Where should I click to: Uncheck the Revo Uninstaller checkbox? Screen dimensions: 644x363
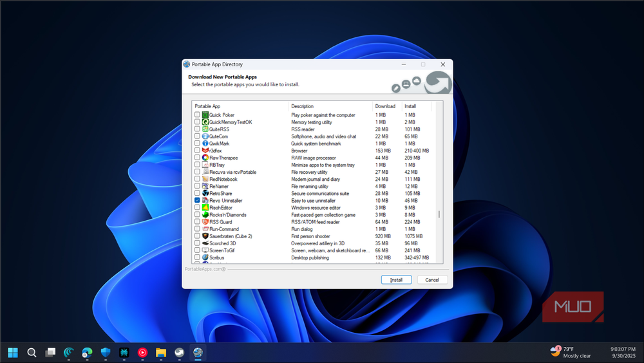pos(197,200)
